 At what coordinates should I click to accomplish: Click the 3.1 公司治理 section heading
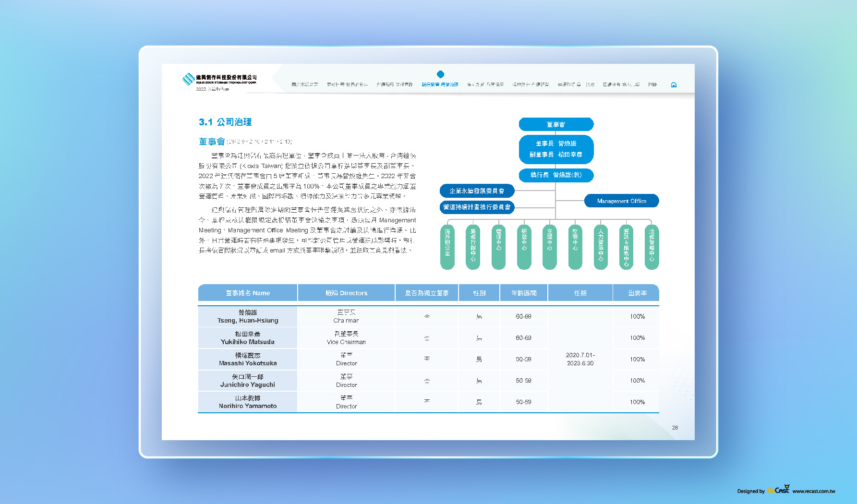click(225, 122)
